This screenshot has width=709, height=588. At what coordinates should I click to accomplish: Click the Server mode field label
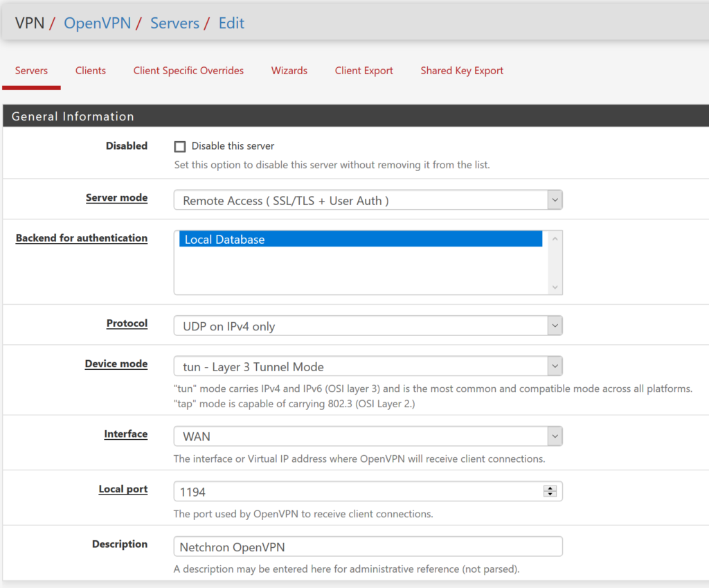coord(116,197)
